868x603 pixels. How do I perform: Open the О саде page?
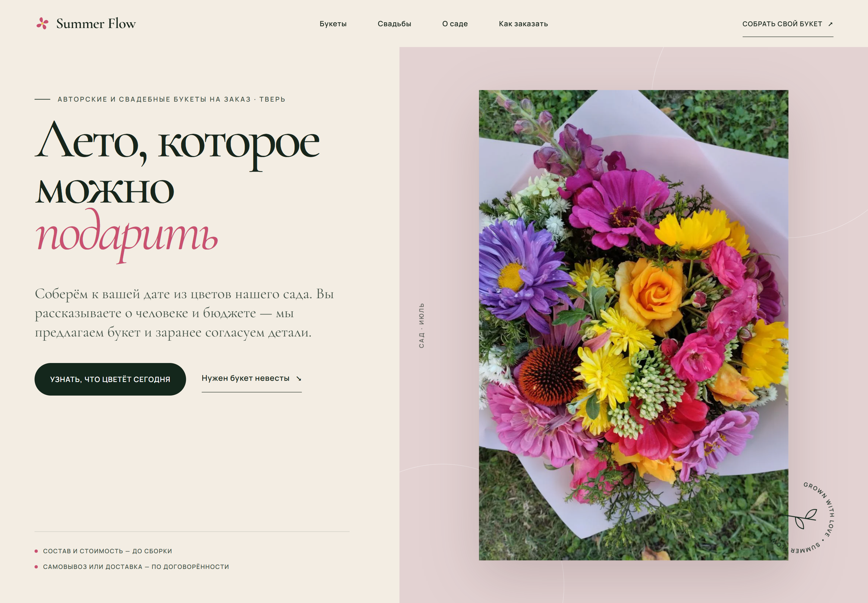[x=455, y=24]
